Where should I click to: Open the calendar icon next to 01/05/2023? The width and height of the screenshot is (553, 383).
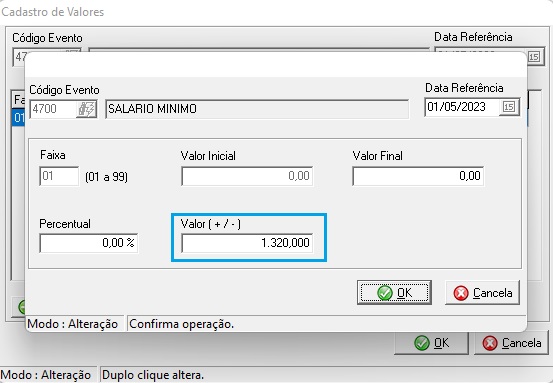[509, 107]
